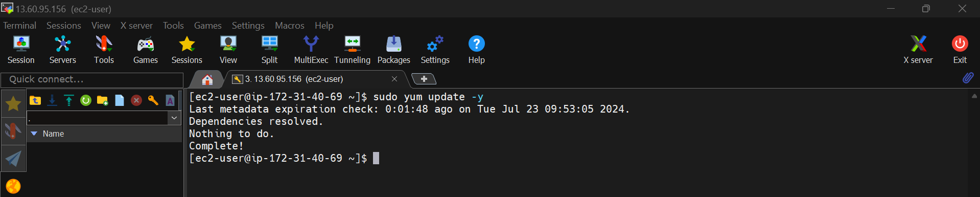This screenshot has height=197, width=980.
Task: Close the 13.60.95.156 session tab
Action: pos(394,79)
